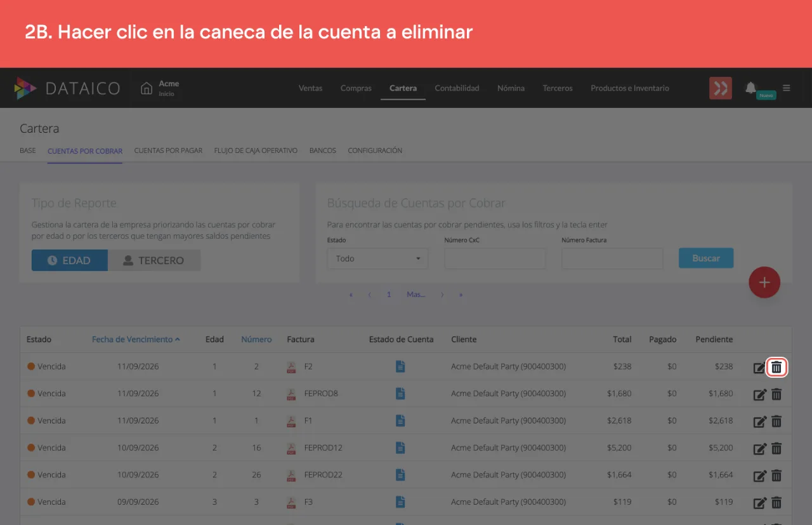Image resolution: width=812 pixels, height=525 pixels.
Task: Open the notifications bell
Action: point(751,88)
